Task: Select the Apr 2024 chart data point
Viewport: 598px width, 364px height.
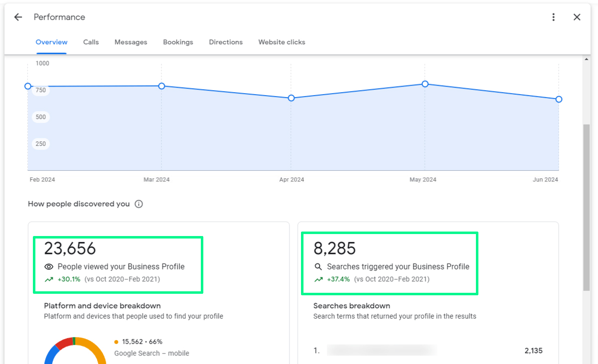Action: 292,98
